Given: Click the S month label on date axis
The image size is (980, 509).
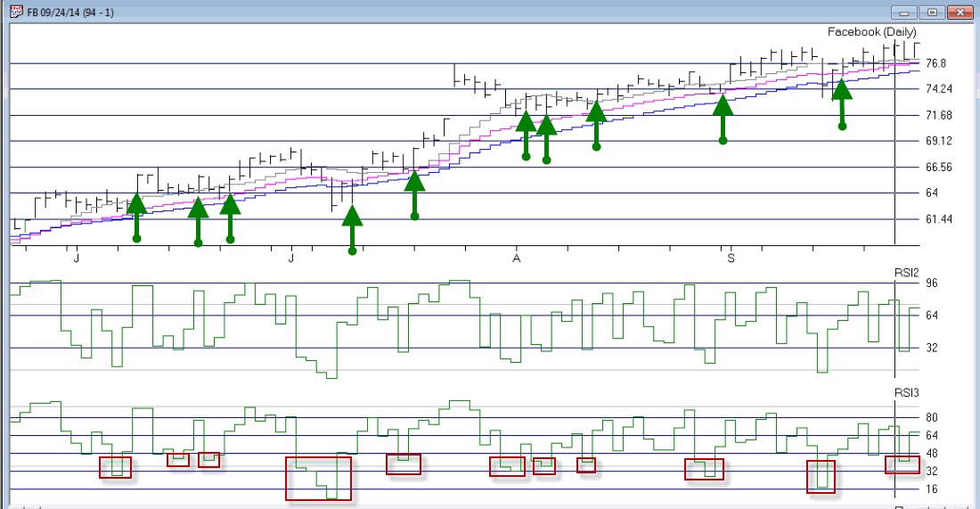Looking at the screenshot, I should click(731, 259).
